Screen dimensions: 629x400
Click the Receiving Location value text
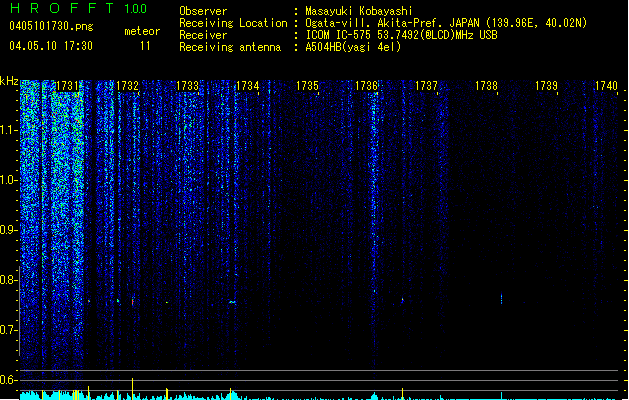[x=446, y=23]
